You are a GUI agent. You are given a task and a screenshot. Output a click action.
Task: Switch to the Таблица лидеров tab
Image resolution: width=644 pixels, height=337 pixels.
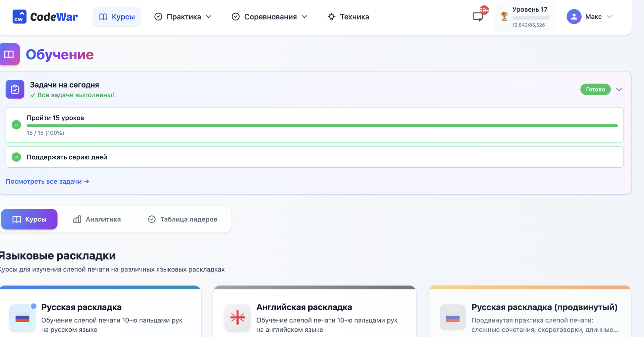(182, 219)
